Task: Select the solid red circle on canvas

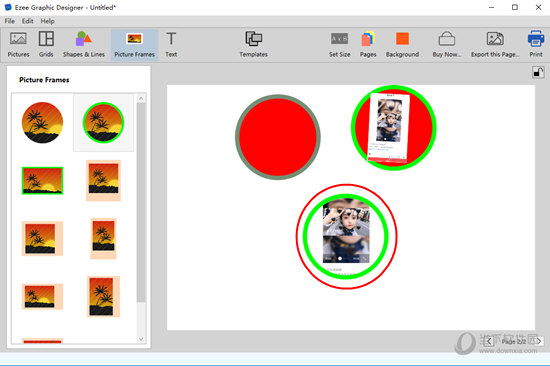Action: 278,137
